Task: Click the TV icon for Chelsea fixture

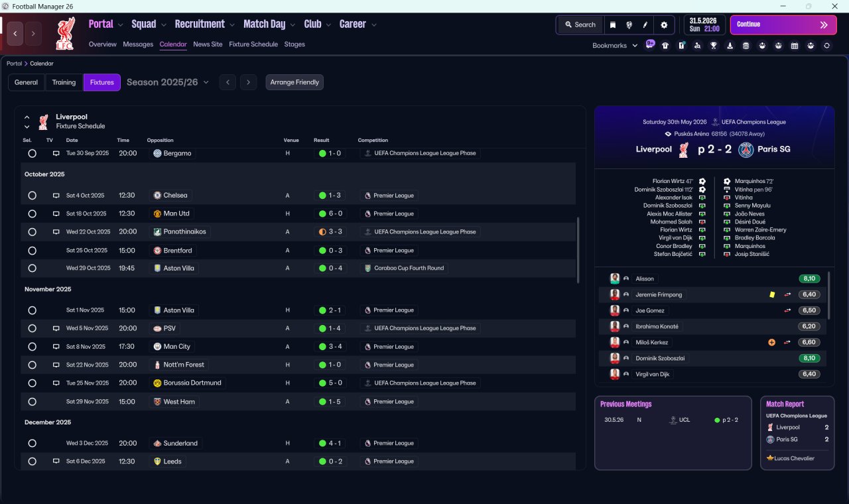Action: coord(56,196)
